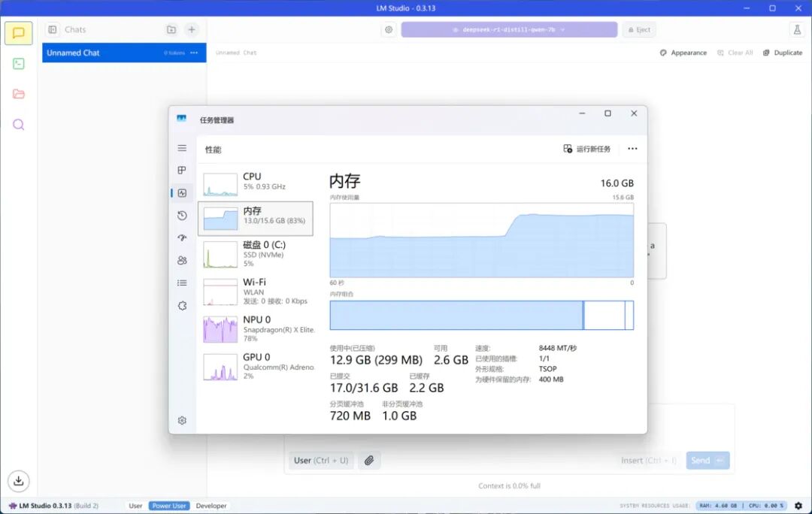Open Processes page in Task Manager sidebar

coord(182,171)
